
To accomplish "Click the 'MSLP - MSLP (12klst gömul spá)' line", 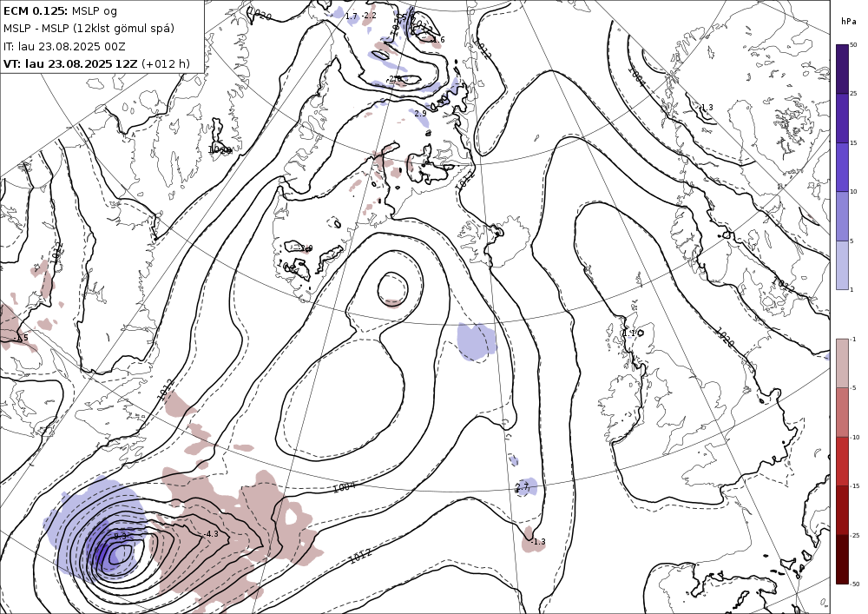I will (x=89, y=29).
